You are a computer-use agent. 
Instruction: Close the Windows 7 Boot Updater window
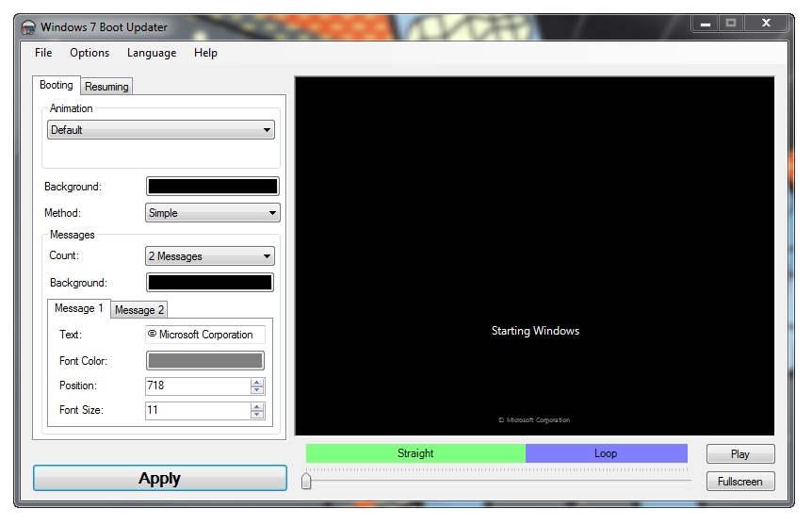[766, 24]
